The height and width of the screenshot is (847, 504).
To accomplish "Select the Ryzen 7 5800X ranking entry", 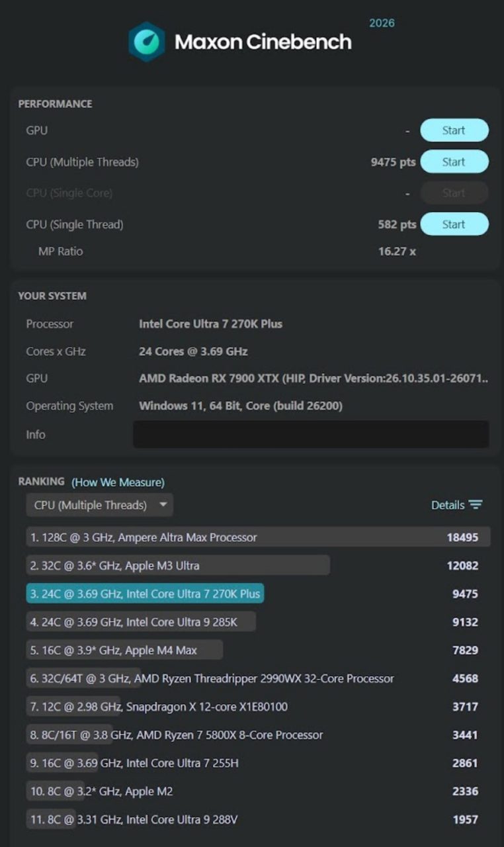I will [258, 735].
